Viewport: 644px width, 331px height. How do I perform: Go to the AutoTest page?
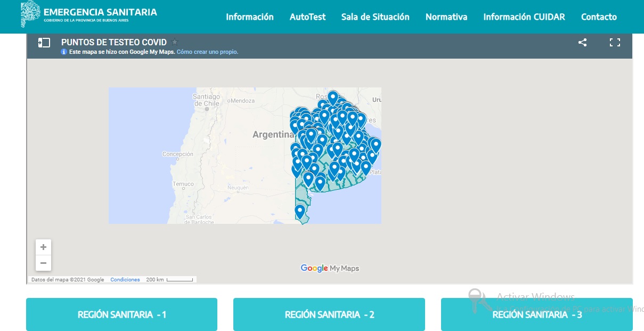307,17
